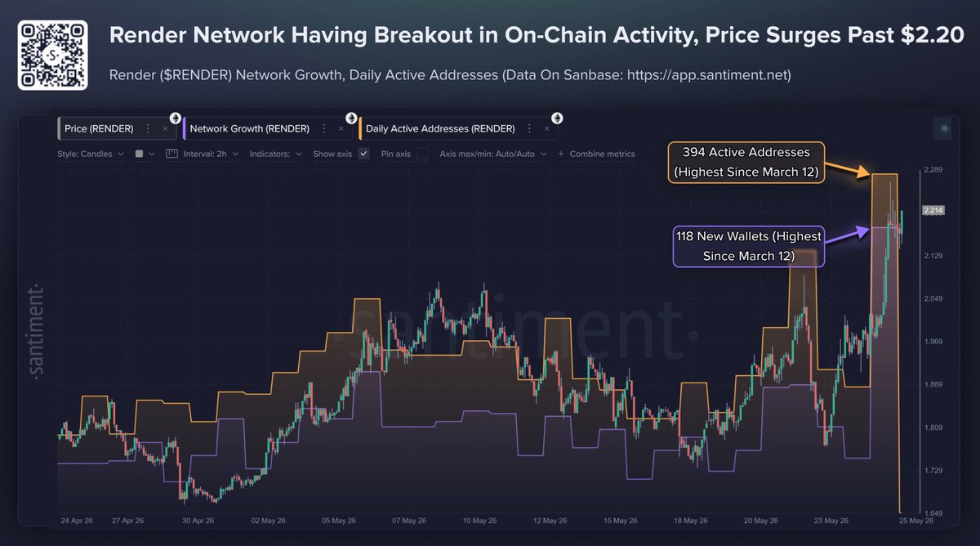
Task: Click the green status dot button
Action: pos(945,128)
